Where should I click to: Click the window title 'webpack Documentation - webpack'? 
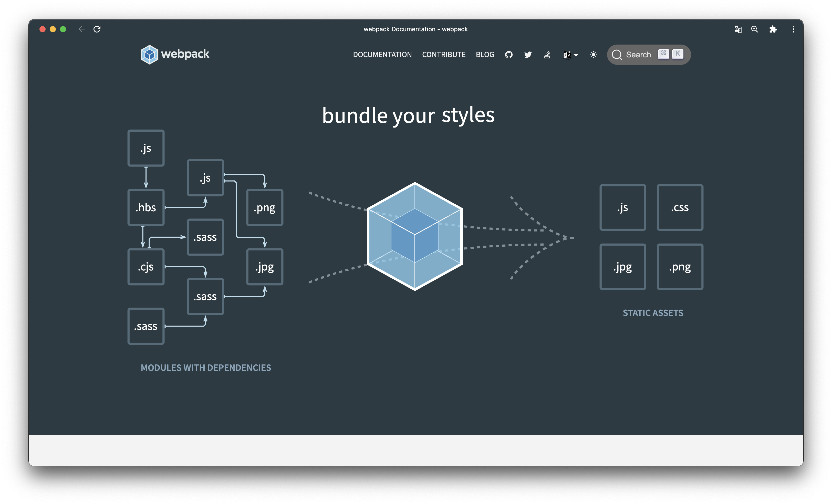coord(416,29)
